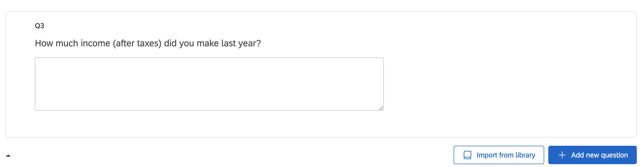Click the small arrow below the question card
This screenshot has height=167, width=644.
[8, 155]
